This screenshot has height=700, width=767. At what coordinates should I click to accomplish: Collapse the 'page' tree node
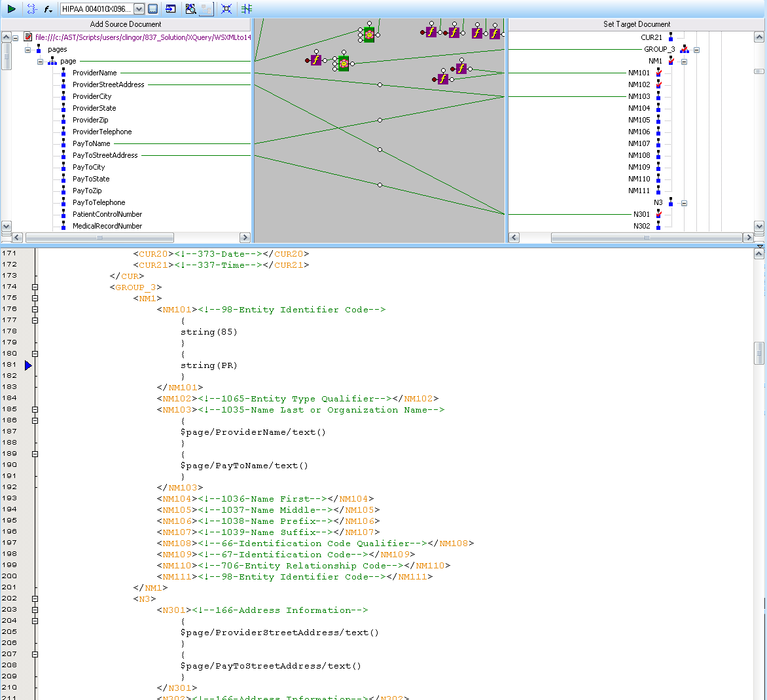click(40, 61)
